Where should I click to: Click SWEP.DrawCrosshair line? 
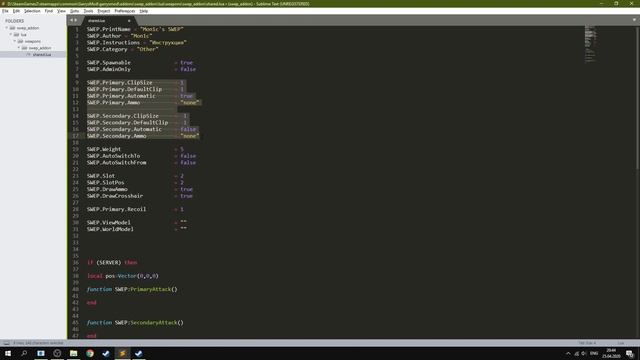tap(139, 196)
